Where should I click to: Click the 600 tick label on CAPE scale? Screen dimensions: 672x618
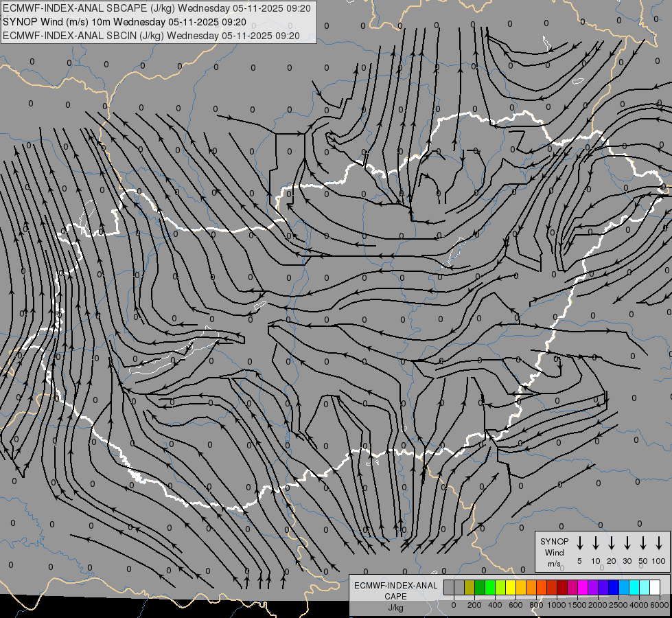(515, 605)
